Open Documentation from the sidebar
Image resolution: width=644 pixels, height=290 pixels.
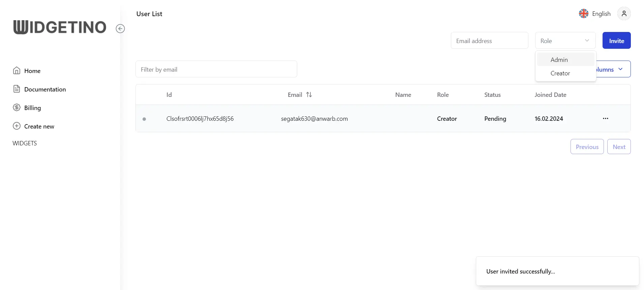(45, 89)
